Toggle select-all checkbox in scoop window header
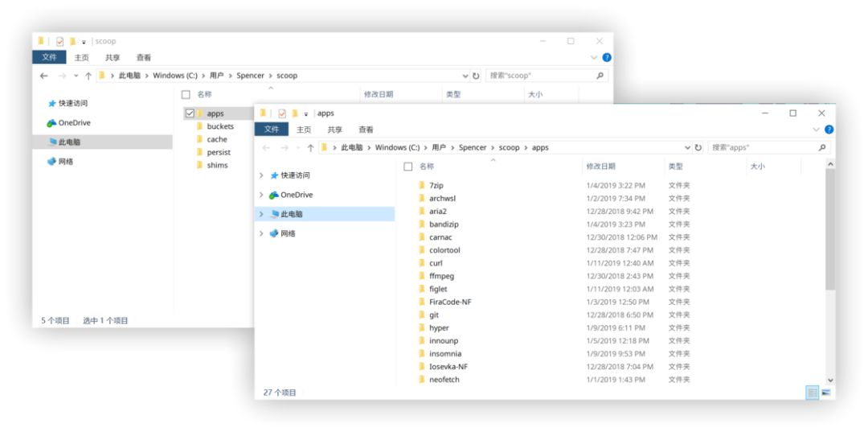868x432 pixels. click(186, 95)
